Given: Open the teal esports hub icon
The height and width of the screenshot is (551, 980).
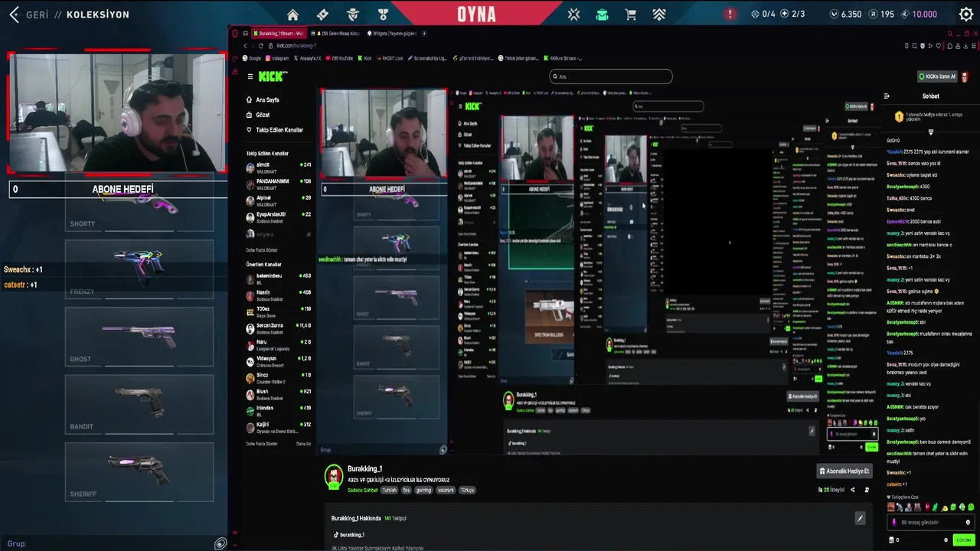Looking at the screenshot, I should (x=603, y=15).
